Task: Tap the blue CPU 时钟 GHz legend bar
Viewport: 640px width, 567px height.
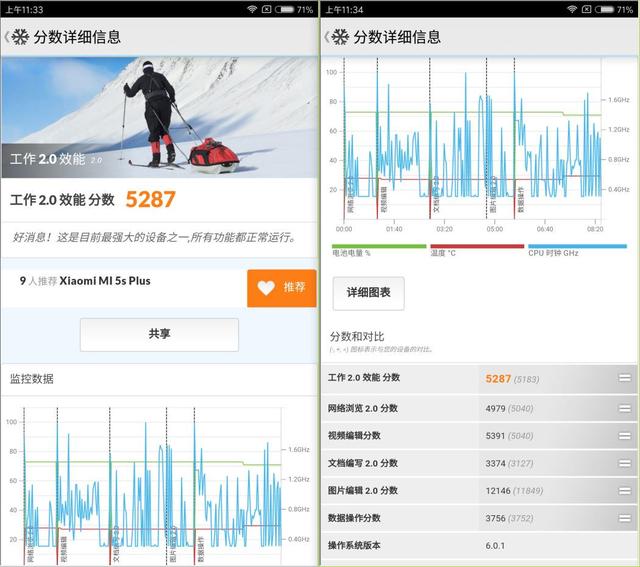Action: (x=577, y=246)
